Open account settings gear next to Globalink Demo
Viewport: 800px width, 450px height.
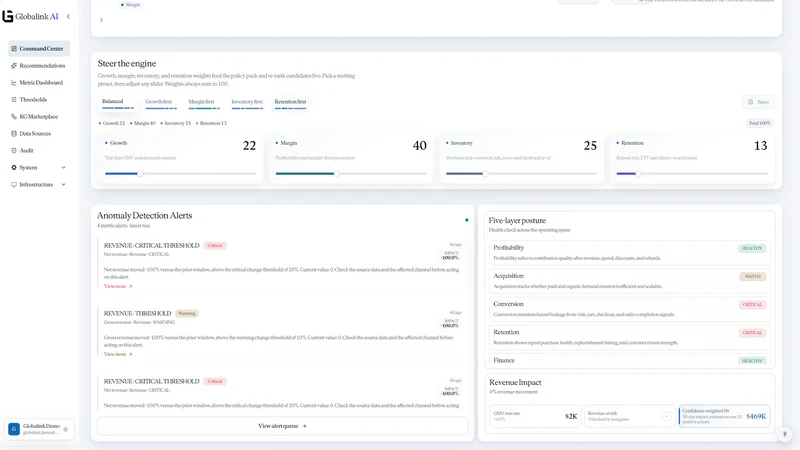pos(65,429)
